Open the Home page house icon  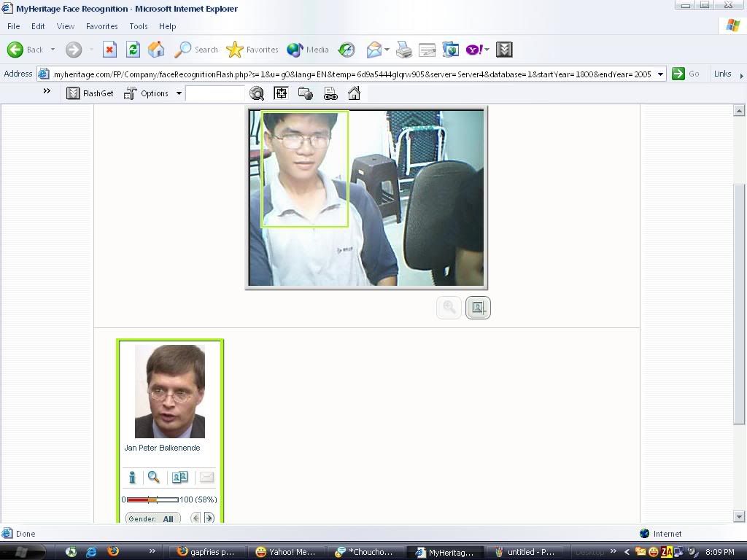pos(156,50)
